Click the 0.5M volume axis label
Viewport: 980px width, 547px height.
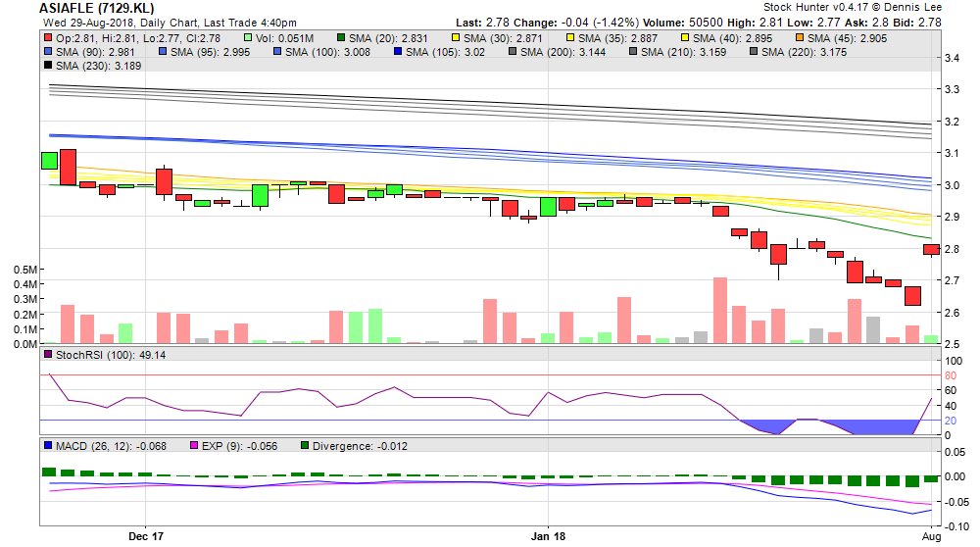click(x=25, y=270)
